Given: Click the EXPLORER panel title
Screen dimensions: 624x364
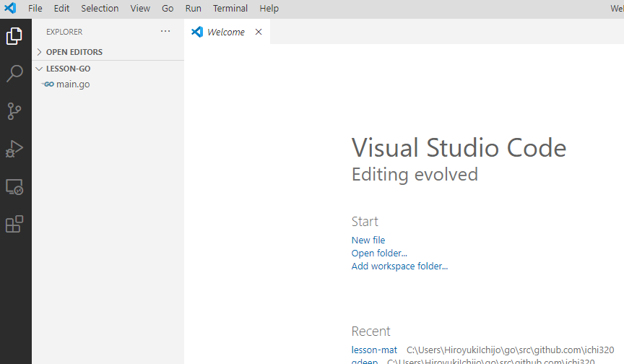Looking at the screenshot, I should tap(64, 32).
